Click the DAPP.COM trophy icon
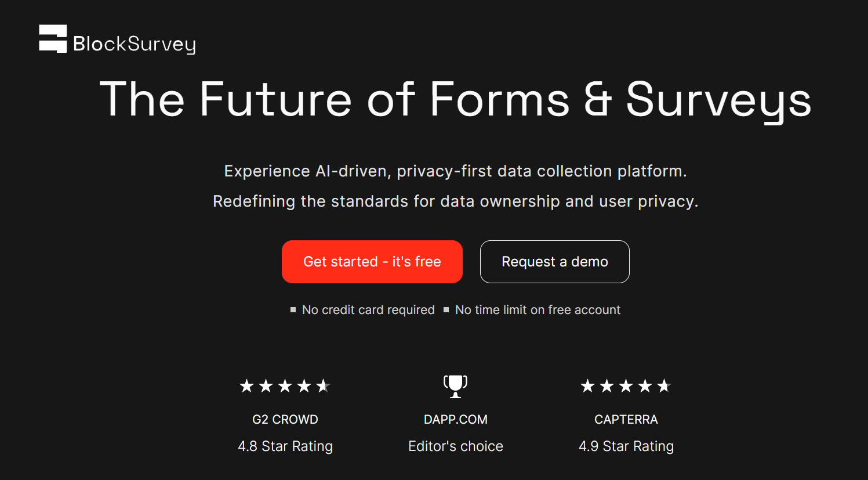Screen dimensions: 868x480 pyautogui.click(x=455, y=386)
